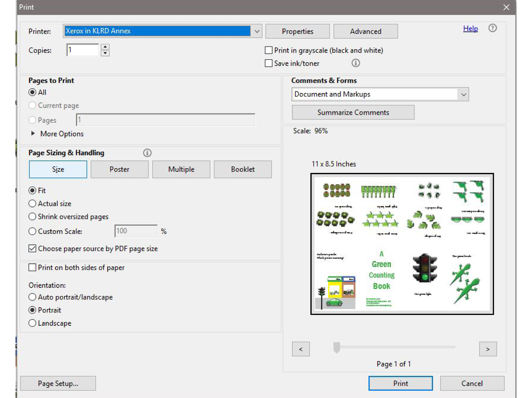Click the Multiple tab in Page Sizing

[x=181, y=169]
